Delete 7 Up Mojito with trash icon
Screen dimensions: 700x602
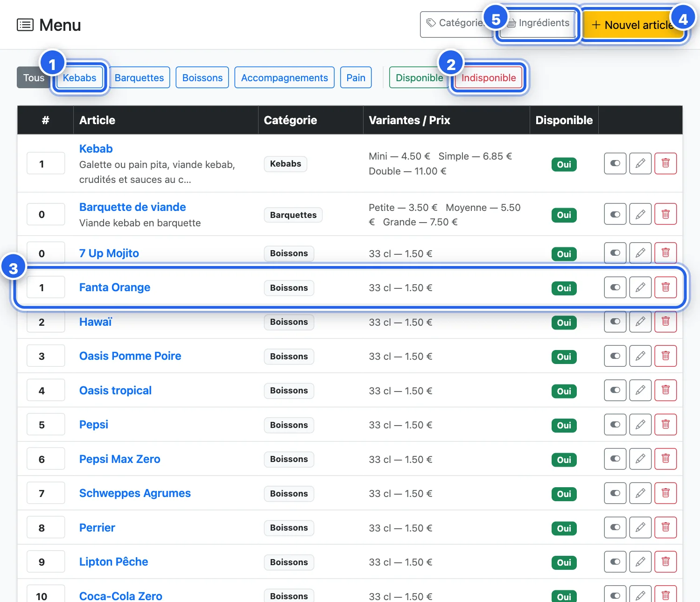(665, 253)
